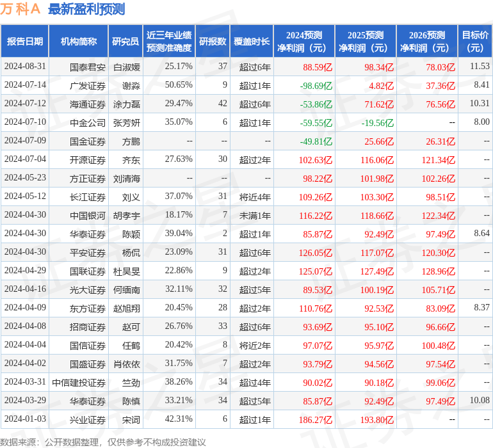
Task: Click institution 广发证券
Action: [x=88, y=86]
